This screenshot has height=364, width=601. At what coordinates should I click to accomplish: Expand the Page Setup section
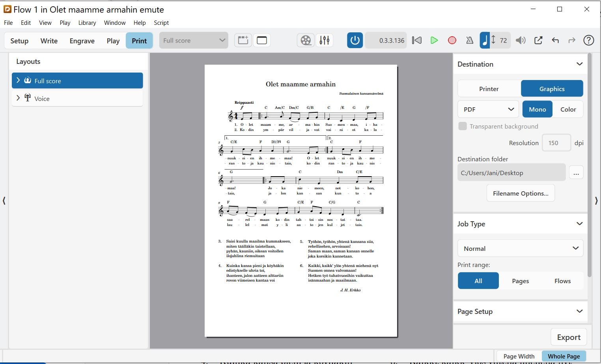click(x=579, y=311)
